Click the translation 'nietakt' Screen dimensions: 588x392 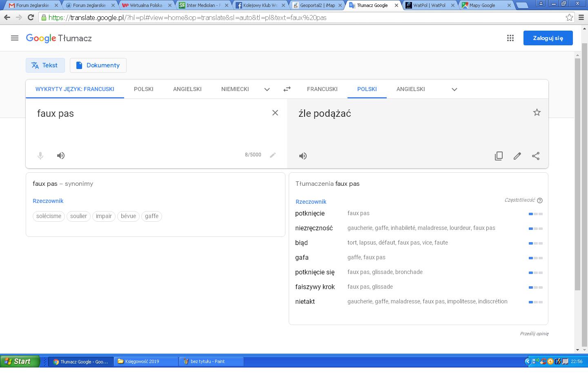(x=305, y=301)
